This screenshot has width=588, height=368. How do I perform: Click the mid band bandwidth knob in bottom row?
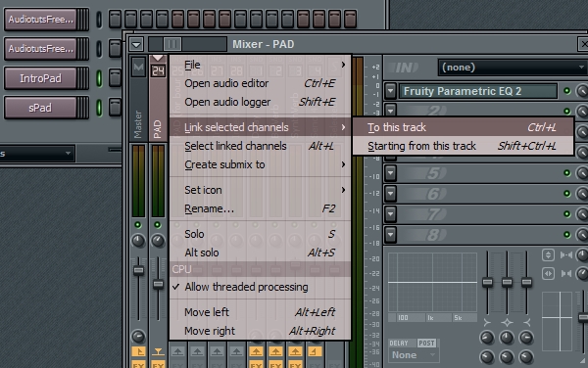(507, 357)
